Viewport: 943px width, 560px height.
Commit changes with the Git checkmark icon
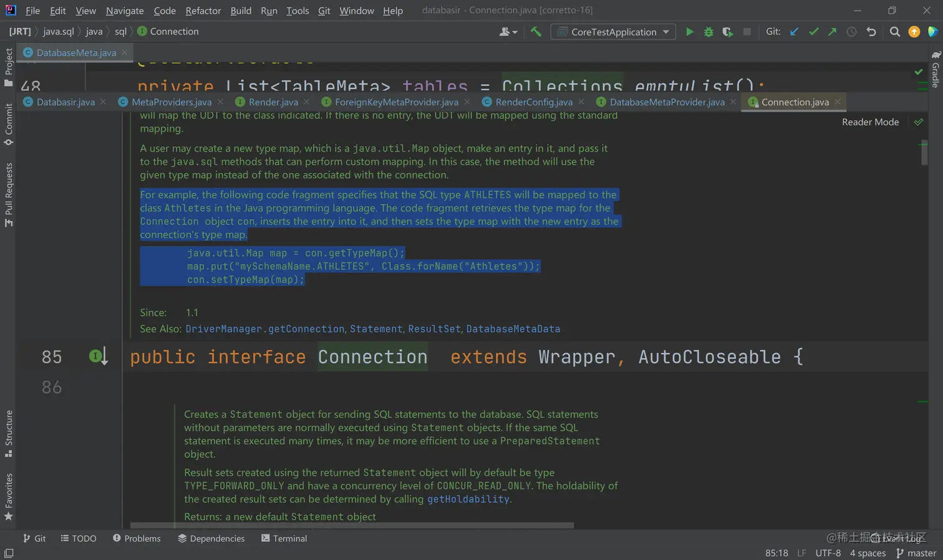pos(813,32)
